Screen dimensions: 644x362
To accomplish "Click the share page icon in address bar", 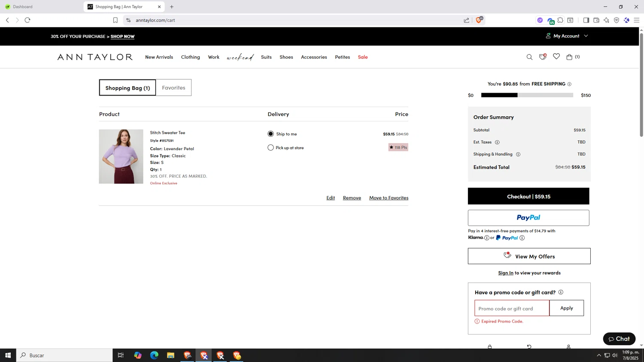I will point(467,20).
